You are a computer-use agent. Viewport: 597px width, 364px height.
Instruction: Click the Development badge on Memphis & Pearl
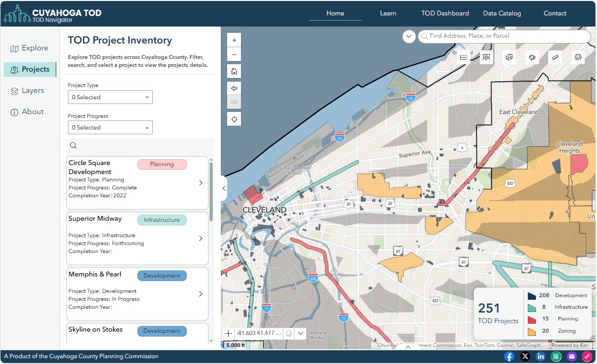pyautogui.click(x=162, y=276)
